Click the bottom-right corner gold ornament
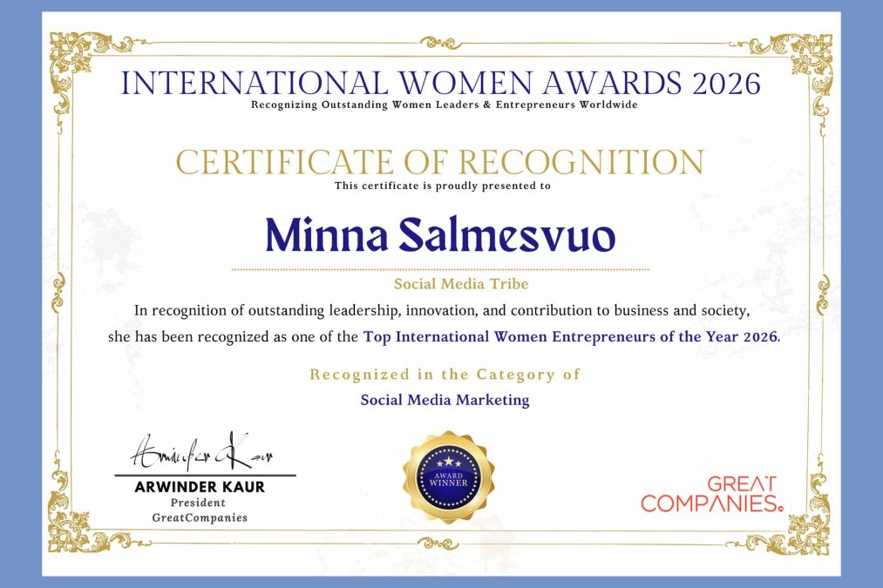Image resolution: width=883 pixels, height=588 pixels. pos(807,528)
